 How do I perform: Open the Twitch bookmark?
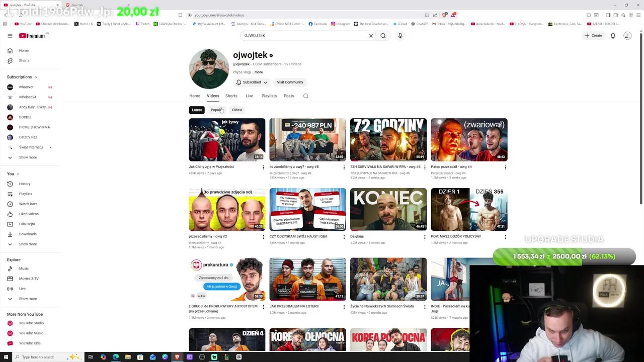tap(142, 24)
